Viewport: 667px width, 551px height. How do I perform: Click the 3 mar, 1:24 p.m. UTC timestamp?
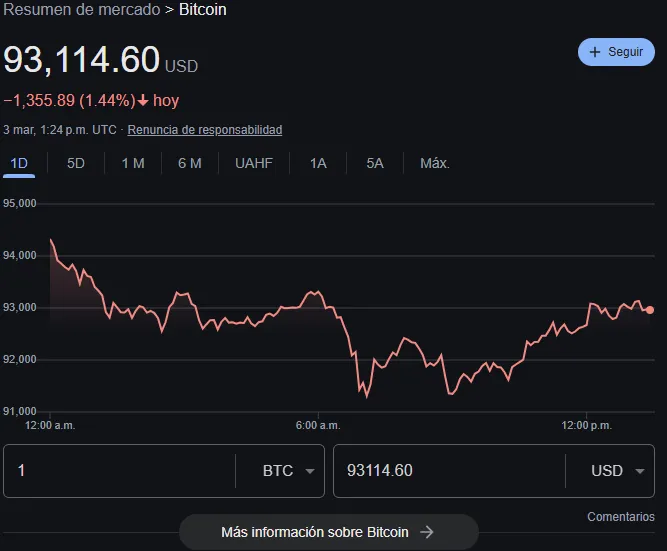[60, 130]
